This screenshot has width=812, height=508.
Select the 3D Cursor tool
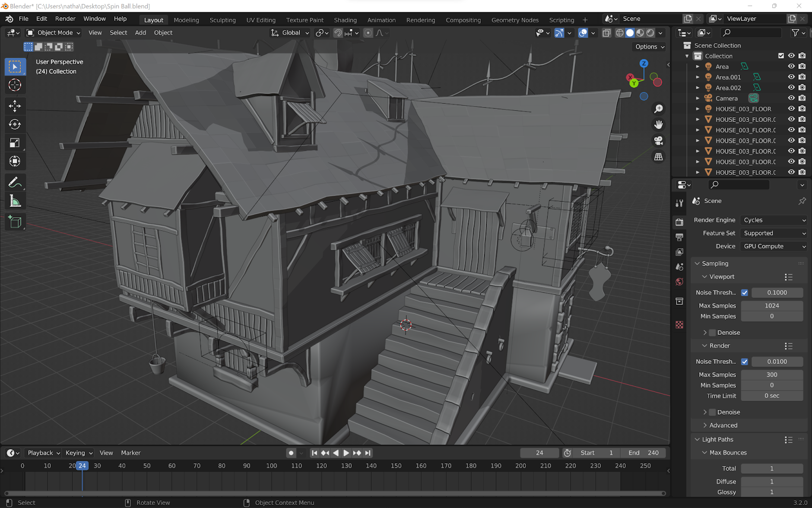pos(15,85)
